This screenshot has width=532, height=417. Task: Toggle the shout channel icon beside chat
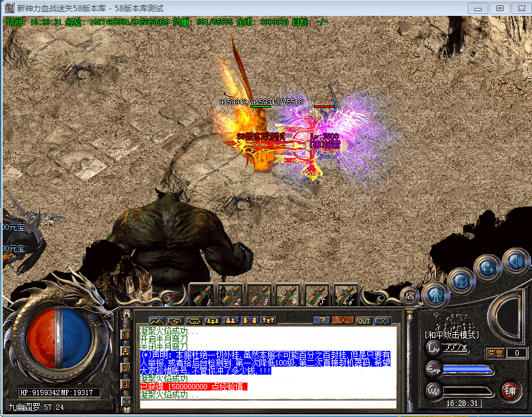tap(126, 335)
